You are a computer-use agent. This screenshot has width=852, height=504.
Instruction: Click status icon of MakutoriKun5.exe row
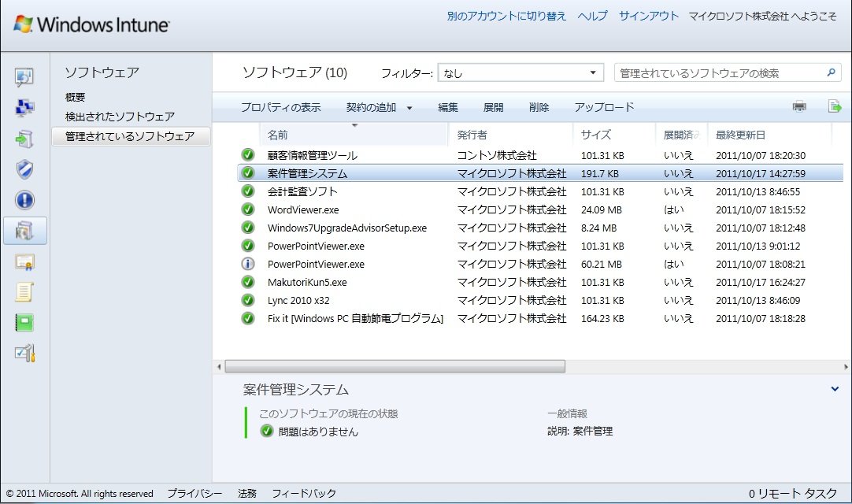pos(248,282)
